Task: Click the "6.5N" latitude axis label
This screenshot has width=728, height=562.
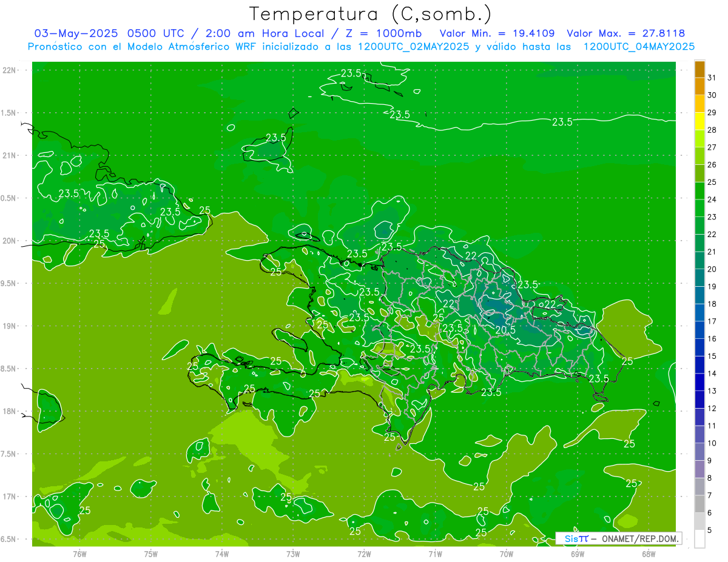Action: (9, 539)
